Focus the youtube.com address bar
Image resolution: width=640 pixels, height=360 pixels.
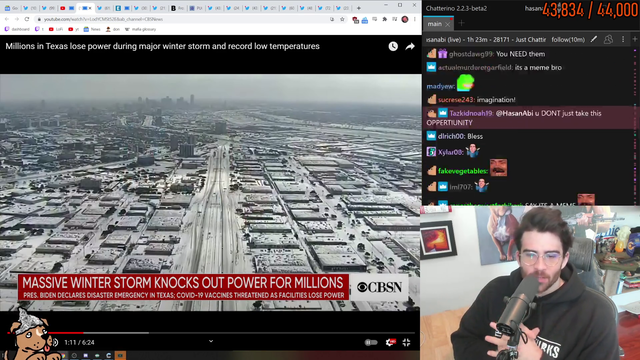tap(184, 19)
